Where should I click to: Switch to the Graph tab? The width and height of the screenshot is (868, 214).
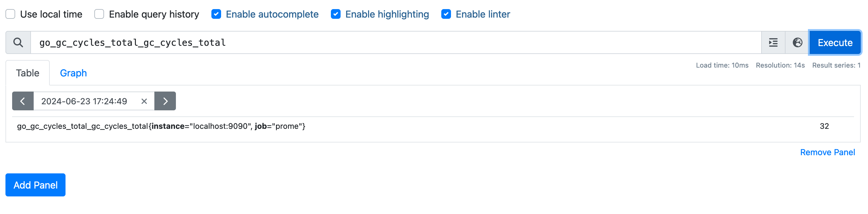[73, 72]
